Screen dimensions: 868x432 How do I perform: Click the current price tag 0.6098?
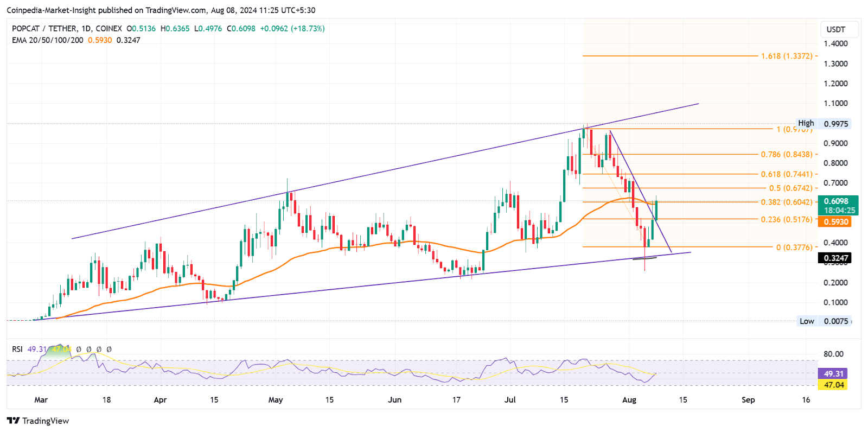click(x=839, y=201)
